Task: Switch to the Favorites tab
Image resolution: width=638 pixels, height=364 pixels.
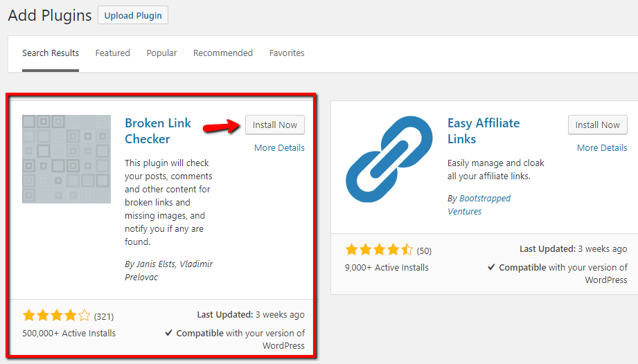Action: [287, 53]
